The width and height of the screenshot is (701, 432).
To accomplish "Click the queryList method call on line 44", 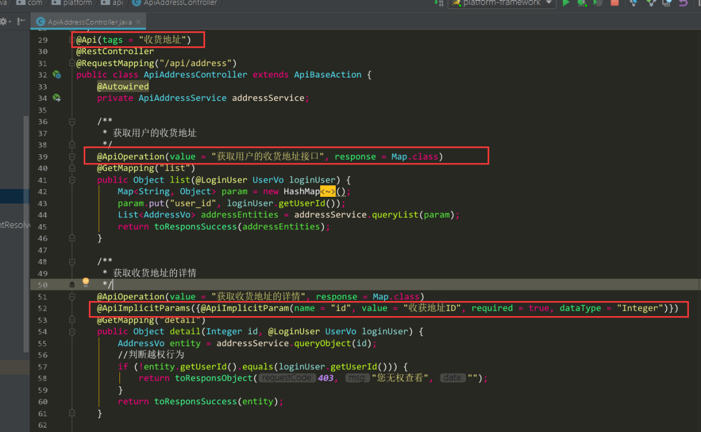I will (x=395, y=215).
